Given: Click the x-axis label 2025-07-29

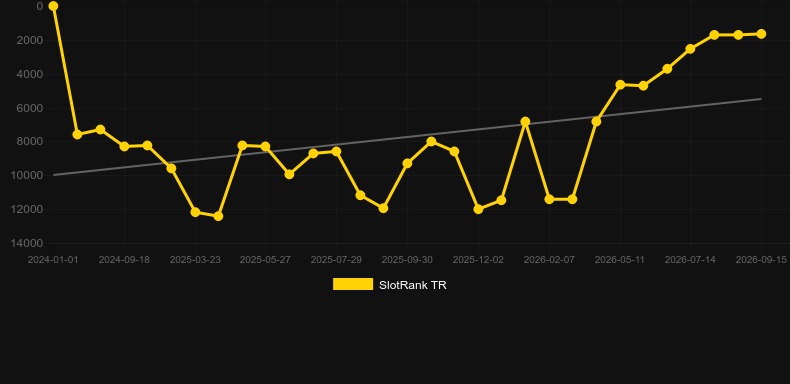Looking at the screenshot, I should coord(336,260).
